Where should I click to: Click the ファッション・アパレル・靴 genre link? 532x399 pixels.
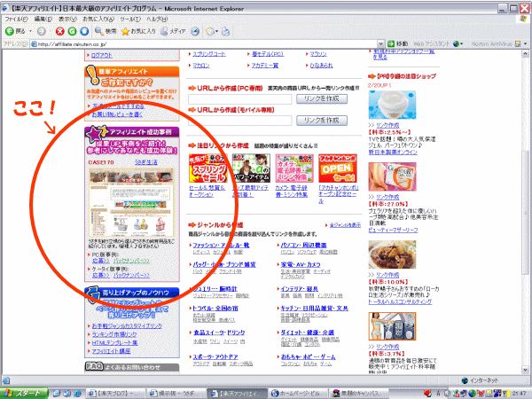point(221,245)
